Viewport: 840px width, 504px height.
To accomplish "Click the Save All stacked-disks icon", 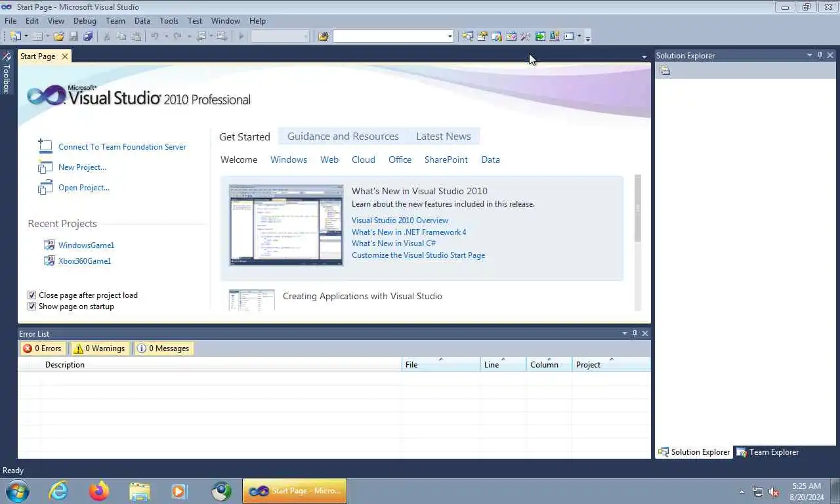I will [87, 36].
